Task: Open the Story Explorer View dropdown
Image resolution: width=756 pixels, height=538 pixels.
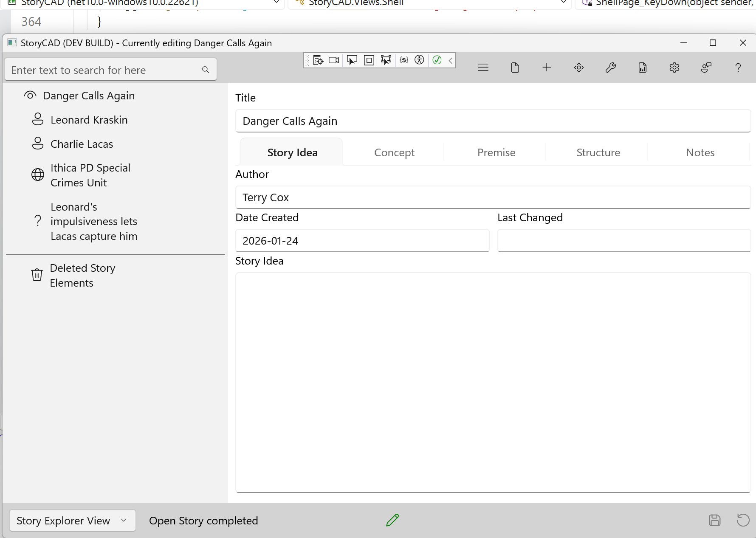Action: (72, 521)
